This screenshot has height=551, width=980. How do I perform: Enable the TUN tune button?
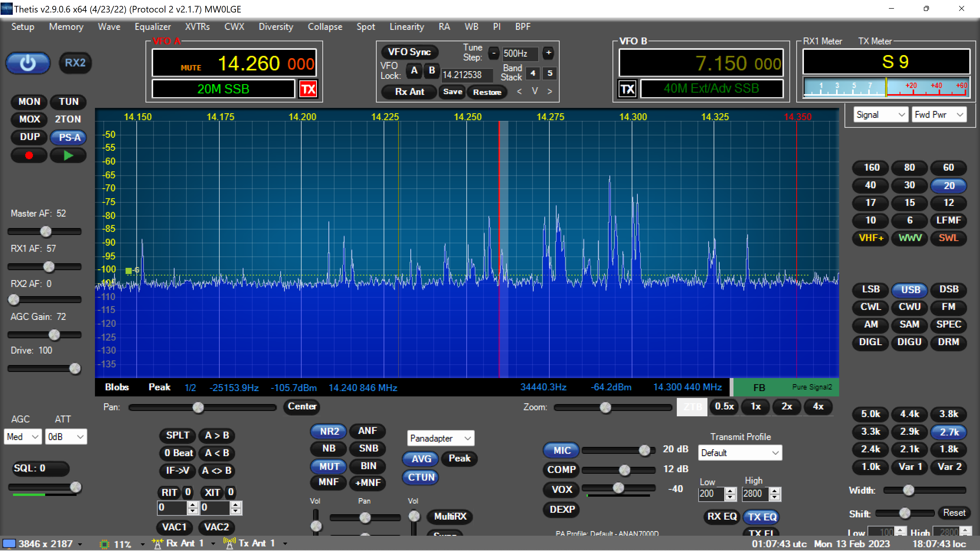[x=68, y=102]
